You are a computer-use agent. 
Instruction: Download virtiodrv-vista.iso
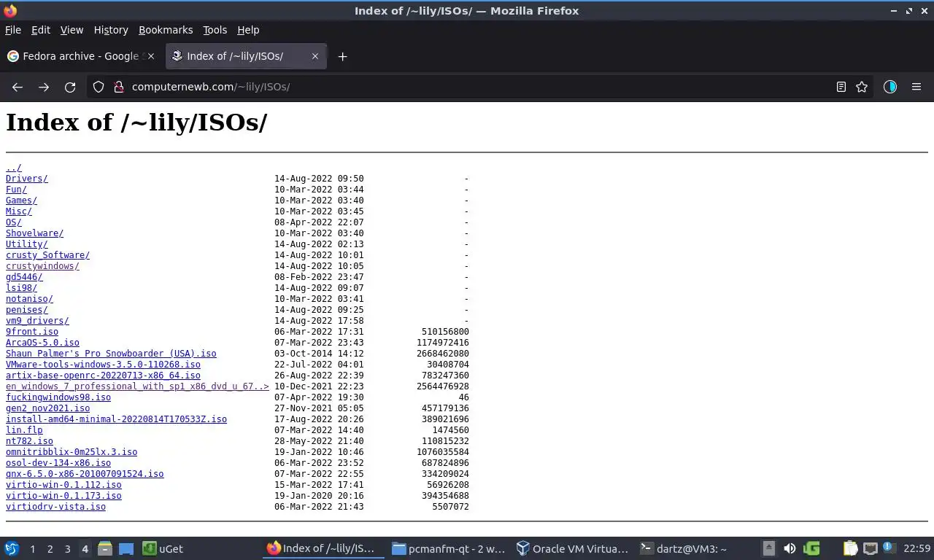pyautogui.click(x=55, y=507)
